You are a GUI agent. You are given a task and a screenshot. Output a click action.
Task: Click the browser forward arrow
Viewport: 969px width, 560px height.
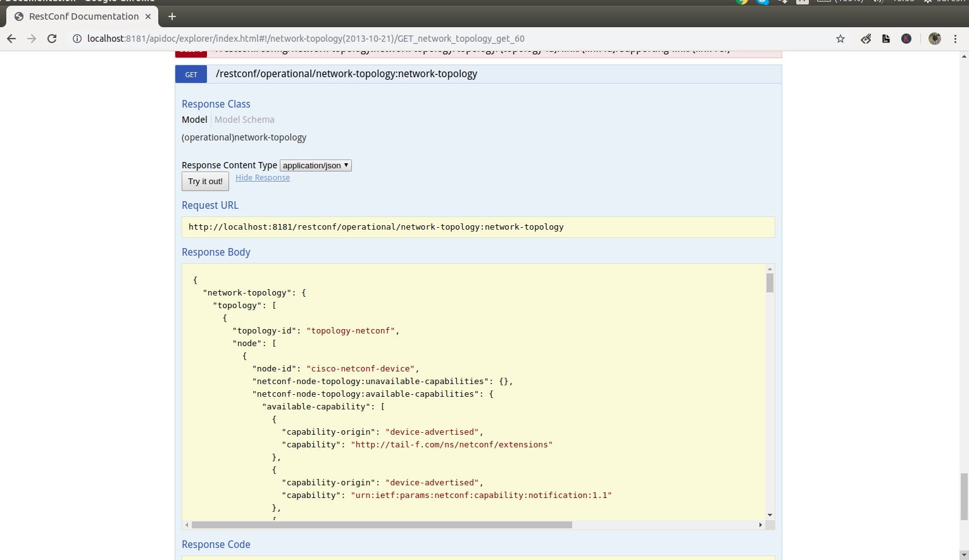point(32,39)
